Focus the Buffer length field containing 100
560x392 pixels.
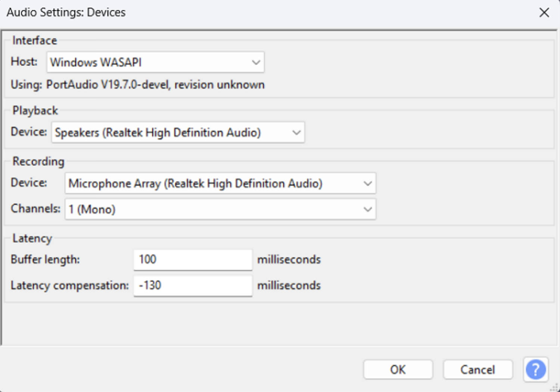click(193, 260)
